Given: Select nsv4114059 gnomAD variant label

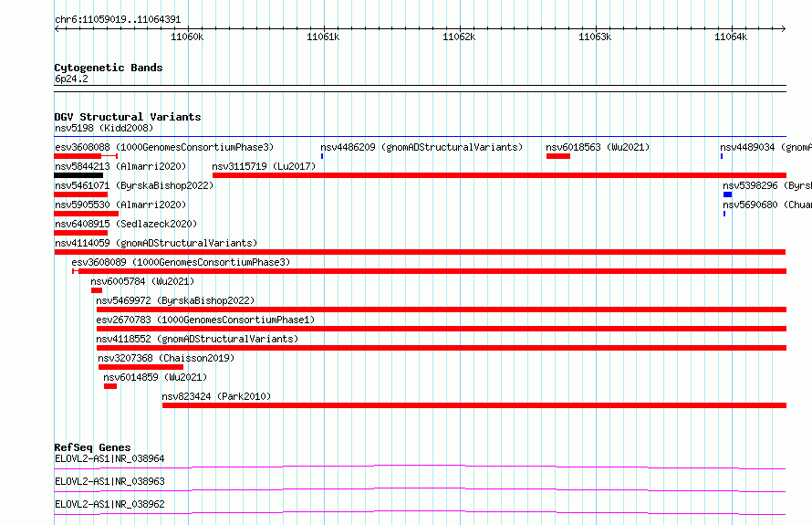Looking at the screenshot, I should 156,243.
